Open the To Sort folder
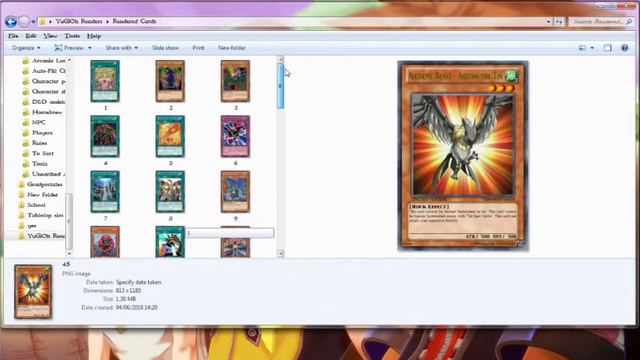Image resolution: width=640 pixels, height=360 pixels. 43,153
